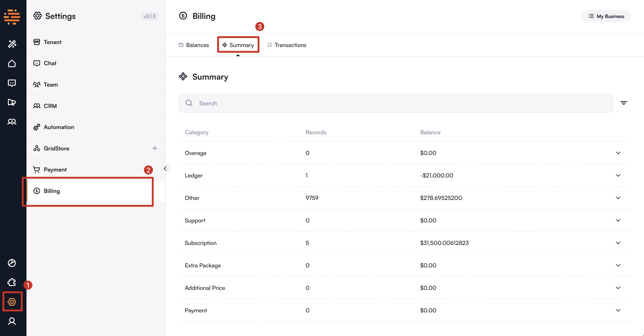The image size is (644, 336).
Task: Click the My Business button
Action: point(606,16)
